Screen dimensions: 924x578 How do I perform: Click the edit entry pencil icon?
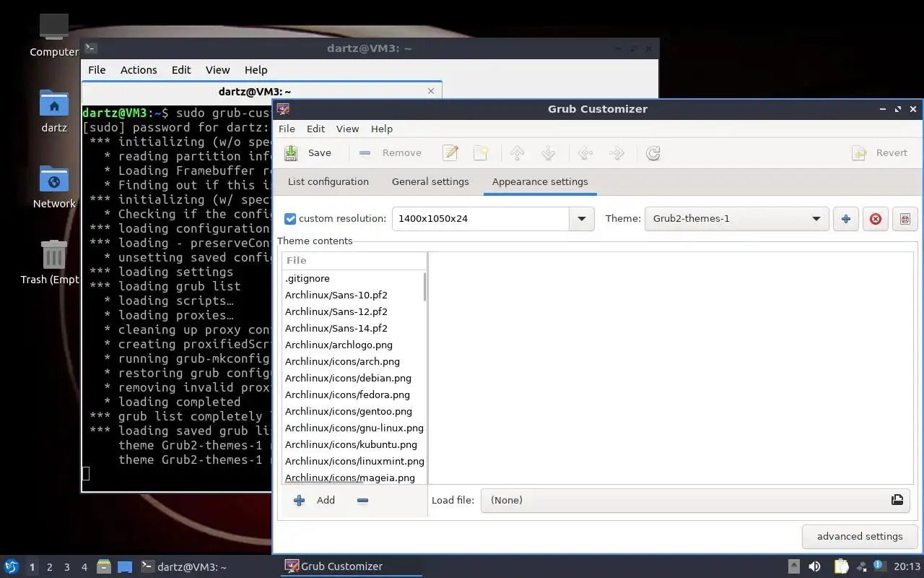(x=450, y=152)
